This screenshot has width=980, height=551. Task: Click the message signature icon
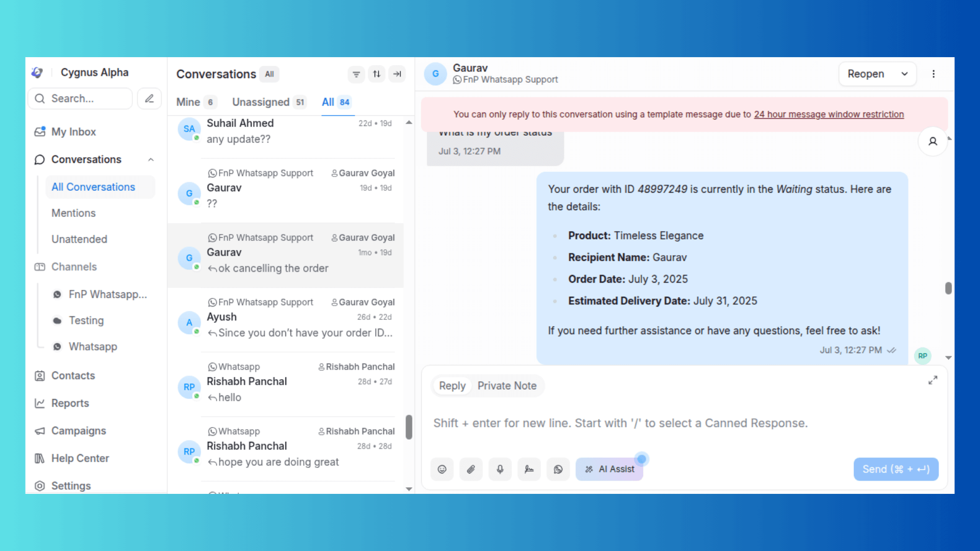[x=529, y=469]
